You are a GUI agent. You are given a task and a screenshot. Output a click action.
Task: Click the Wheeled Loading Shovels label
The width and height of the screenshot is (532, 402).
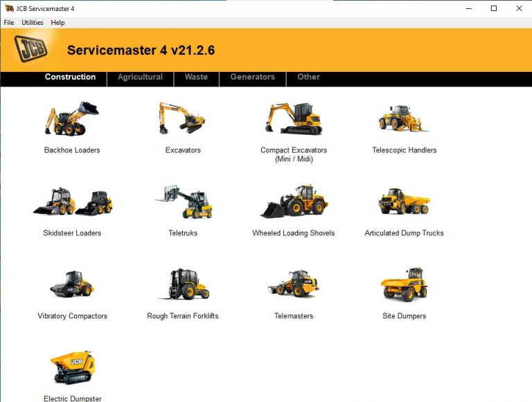point(294,233)
